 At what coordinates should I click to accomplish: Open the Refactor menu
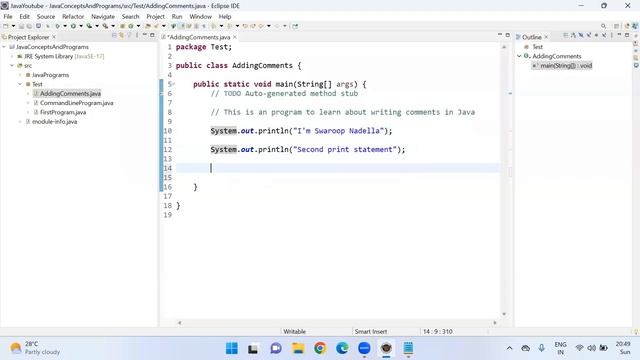point(73,16)
